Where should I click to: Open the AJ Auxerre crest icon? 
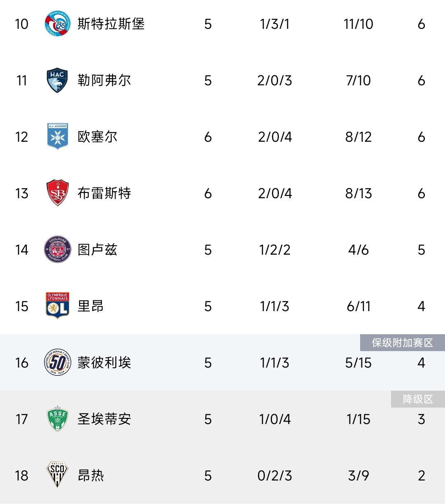click(x=57, y=136)
